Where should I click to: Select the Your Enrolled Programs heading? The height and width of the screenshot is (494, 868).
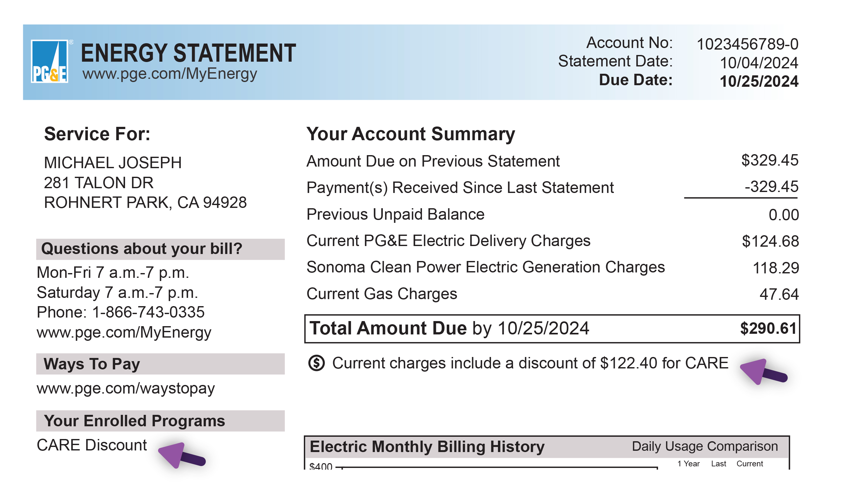coord(134,421)
